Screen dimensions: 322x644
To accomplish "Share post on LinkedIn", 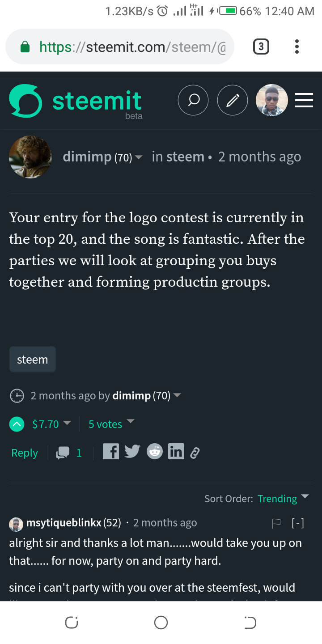I will (x=176, y=452).
